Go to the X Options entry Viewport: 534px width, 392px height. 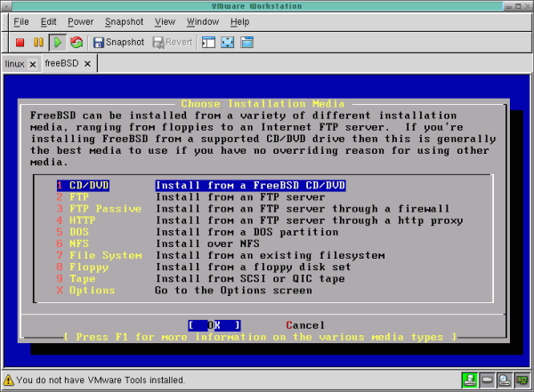pos(85,291)
